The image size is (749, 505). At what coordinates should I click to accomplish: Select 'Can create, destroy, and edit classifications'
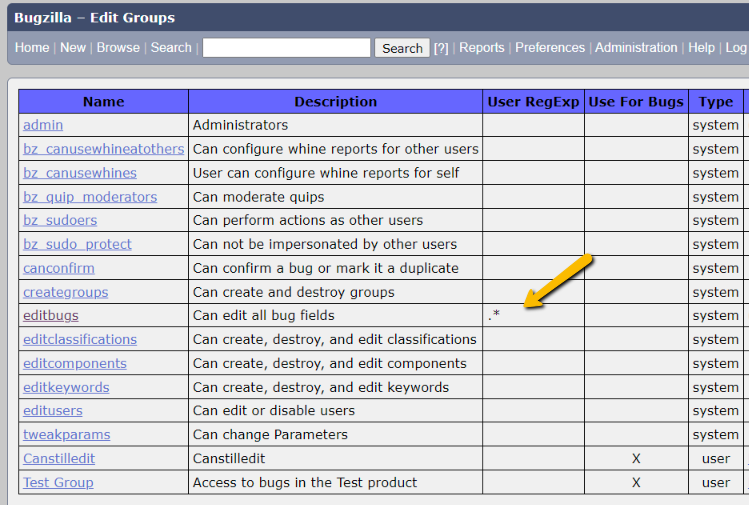[x=335, y=339]
